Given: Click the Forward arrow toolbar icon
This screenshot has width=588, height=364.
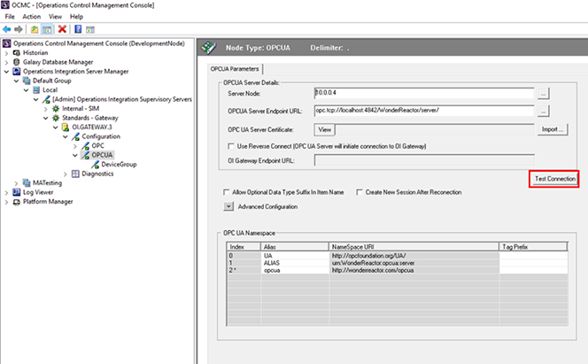Looking at the screenshot, I should (19, 29).
